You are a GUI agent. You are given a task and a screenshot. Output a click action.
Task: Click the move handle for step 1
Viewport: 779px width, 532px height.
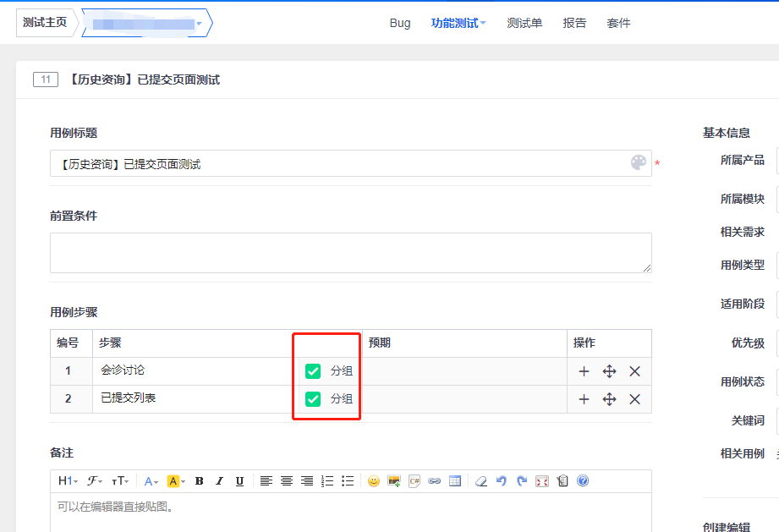(x=609, y=371)
